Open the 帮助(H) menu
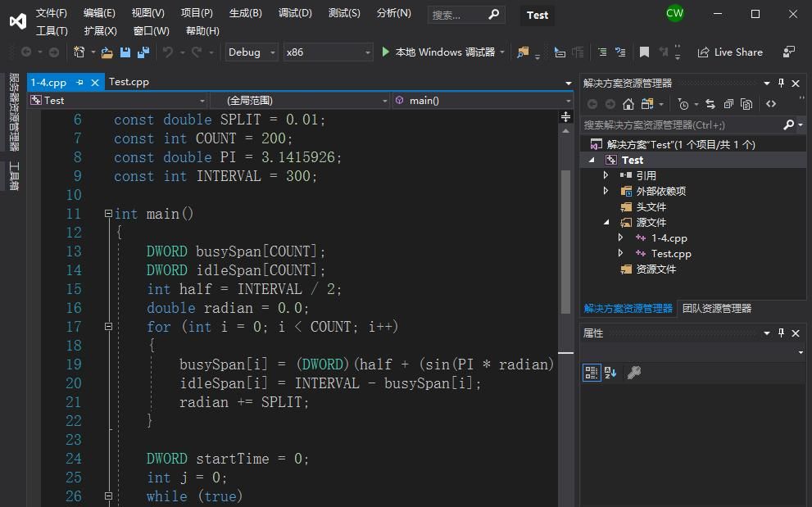Image resolution: width=812 pixels, height=507 pixels. (202, 30)
